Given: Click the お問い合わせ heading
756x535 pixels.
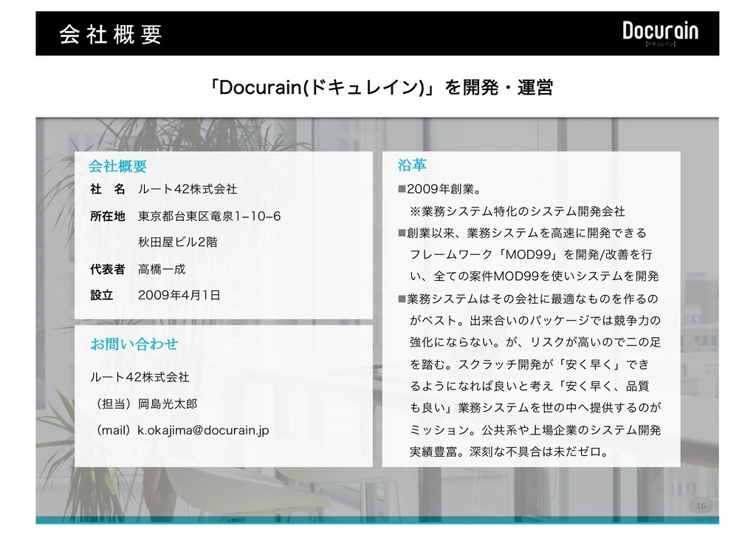Looking at the screenshot, I should 134,344.
